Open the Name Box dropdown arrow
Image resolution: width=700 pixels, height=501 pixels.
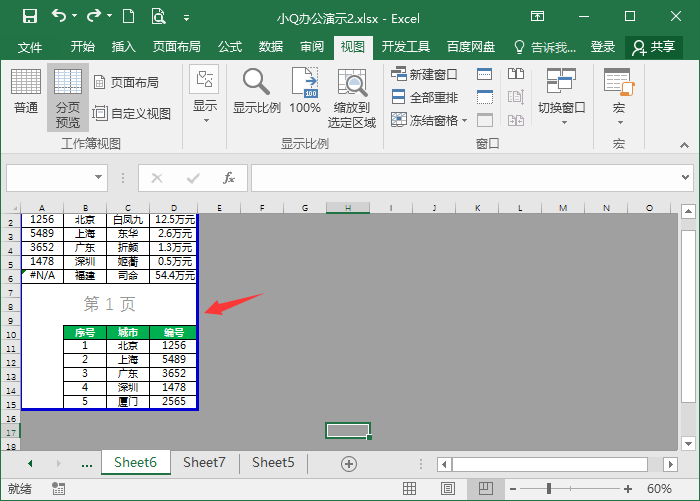[98, 177]
